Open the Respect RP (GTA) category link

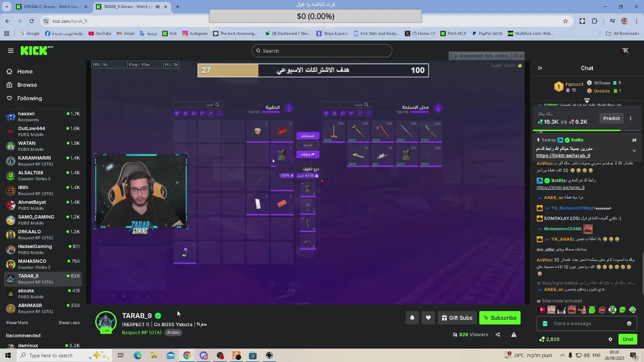click(x=141, y=332)
